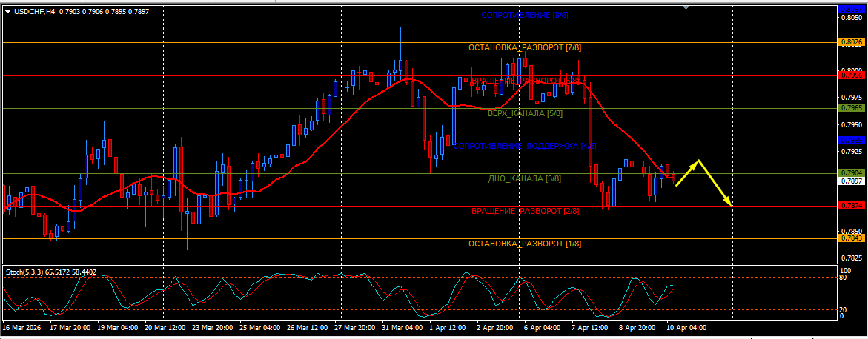
Task: Click the 20 Mar 12:00 time label
Action: click(x=165, y=327)
